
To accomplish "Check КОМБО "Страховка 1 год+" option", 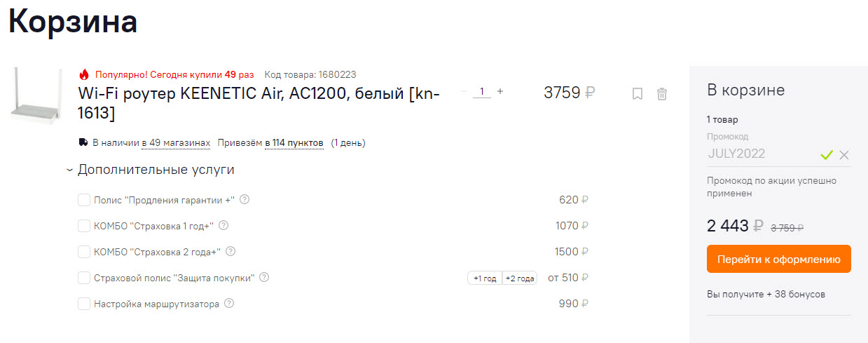I will pos(84,227).
